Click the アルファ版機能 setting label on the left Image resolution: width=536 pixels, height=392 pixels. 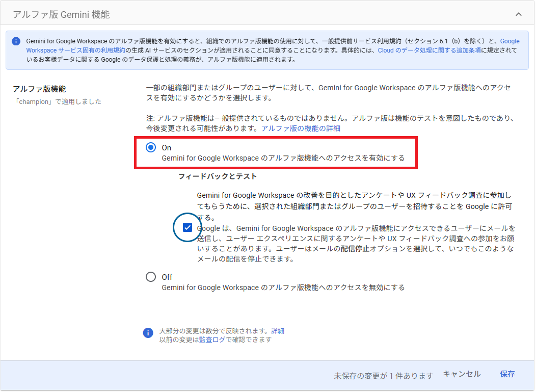pyautogui.click(x=39, y=89)
